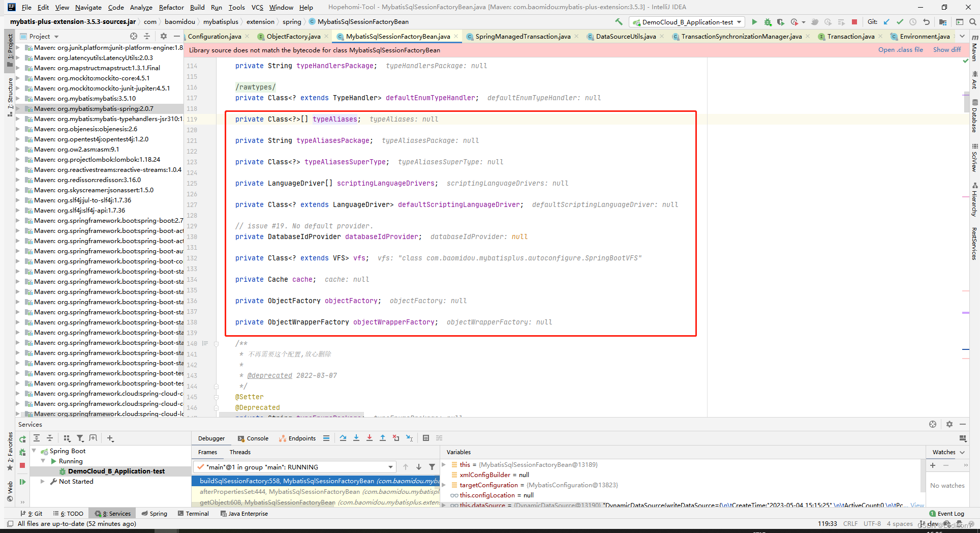Click Step Into blue down arrow
Screen dimensions: 980x533
(x=356, y=438)
